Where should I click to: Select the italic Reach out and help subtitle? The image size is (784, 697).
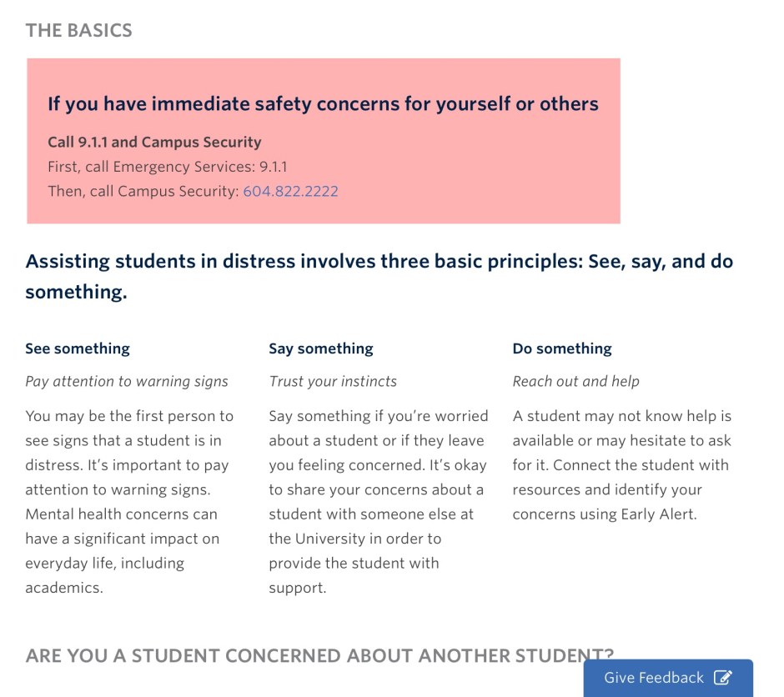(575, 381)
